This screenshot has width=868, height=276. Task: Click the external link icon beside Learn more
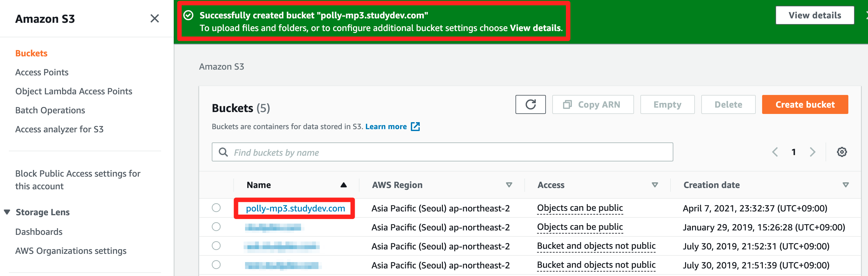416,127
